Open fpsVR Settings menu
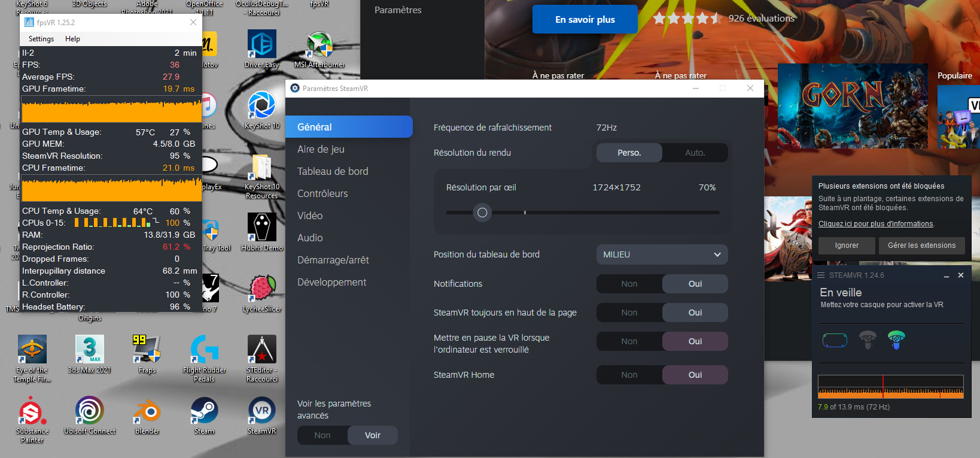Viewport: 980px width, 458px height. coord(41,39)
